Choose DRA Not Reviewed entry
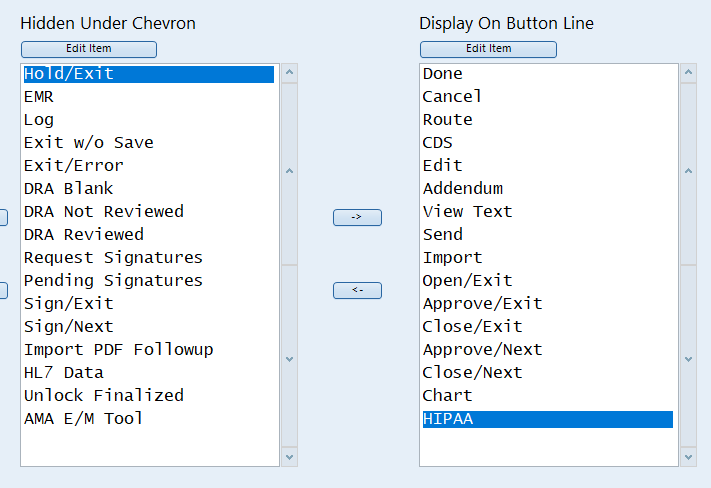 pyautogui.click(x=103, y=212)
